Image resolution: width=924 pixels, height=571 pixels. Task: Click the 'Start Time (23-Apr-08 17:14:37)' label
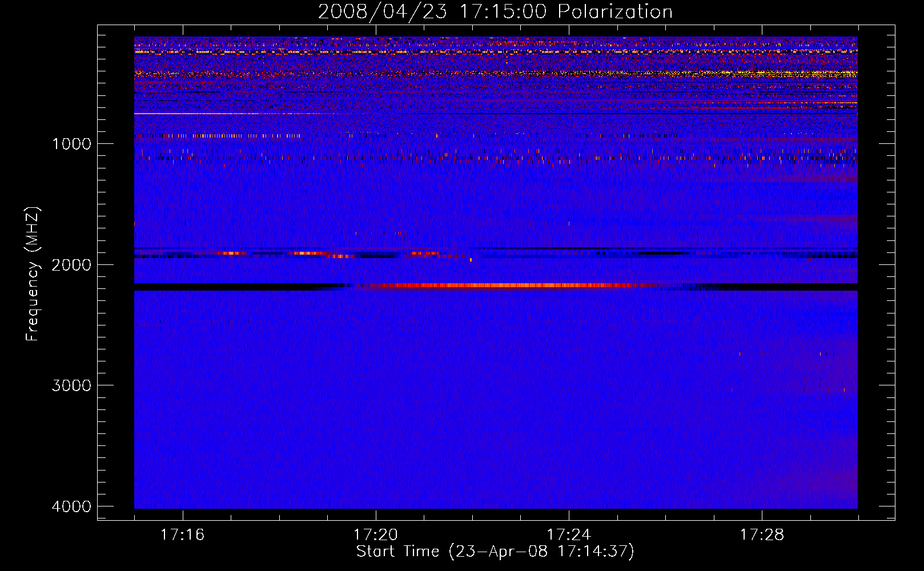(495, 552)
